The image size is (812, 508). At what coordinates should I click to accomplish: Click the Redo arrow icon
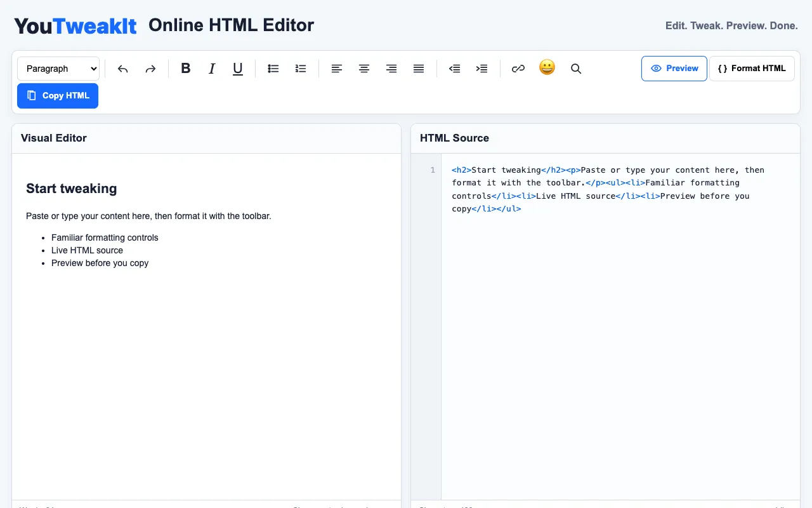pyautogui.click(x=150, y=69)
